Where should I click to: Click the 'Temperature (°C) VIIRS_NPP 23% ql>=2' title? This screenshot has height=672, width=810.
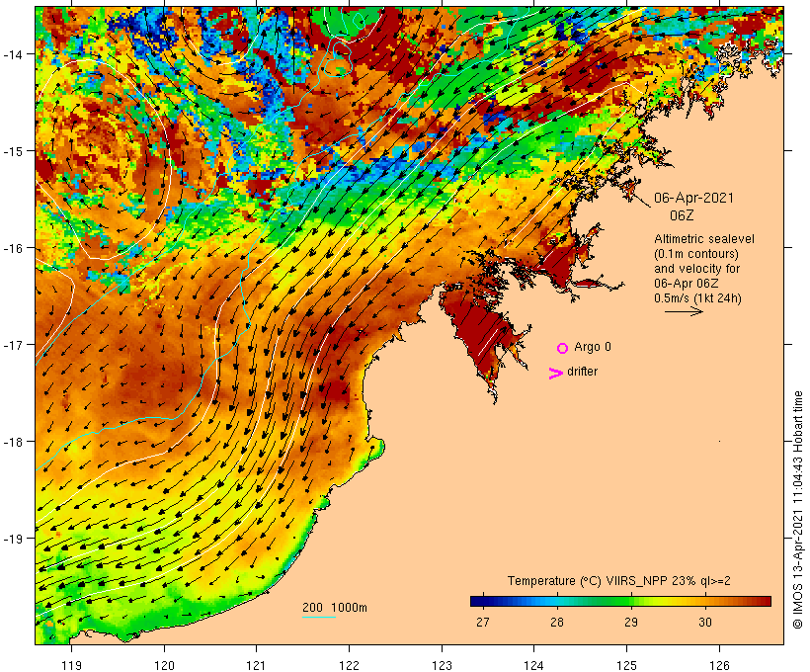619,581
